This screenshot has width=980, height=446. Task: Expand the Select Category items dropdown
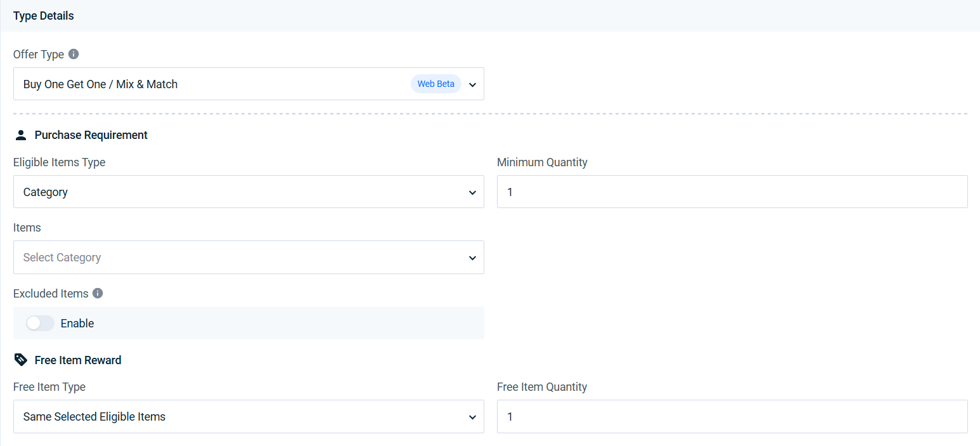pyautogui.click(x=248, y=257)
